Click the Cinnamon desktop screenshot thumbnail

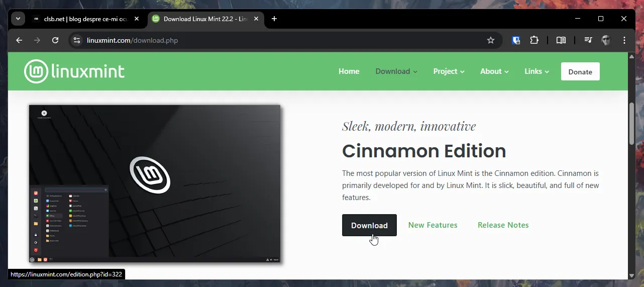coord(154,183)
